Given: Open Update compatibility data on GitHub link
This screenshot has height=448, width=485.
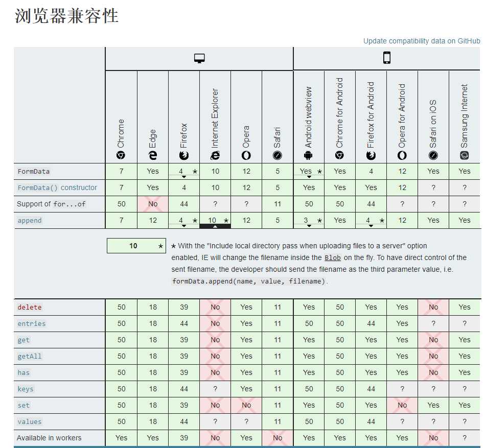Looking at the screenshot, I should click(x=422, y=41).
